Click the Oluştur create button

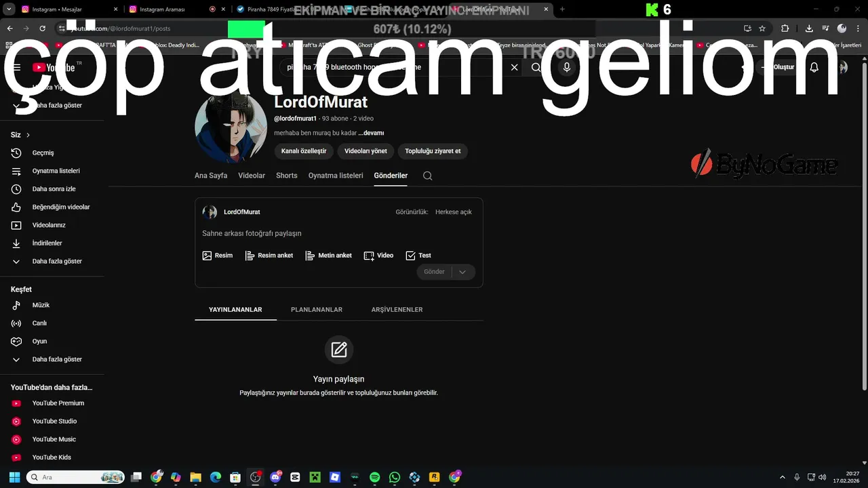click(778, 67)
